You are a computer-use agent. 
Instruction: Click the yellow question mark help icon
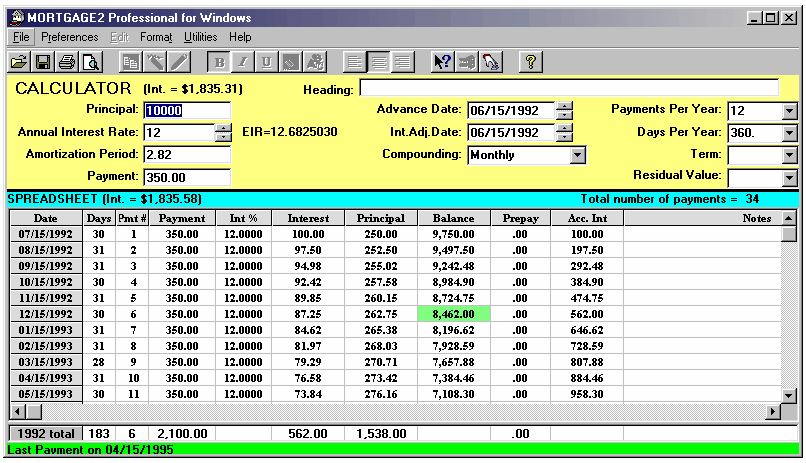click(x=531, y=62)
